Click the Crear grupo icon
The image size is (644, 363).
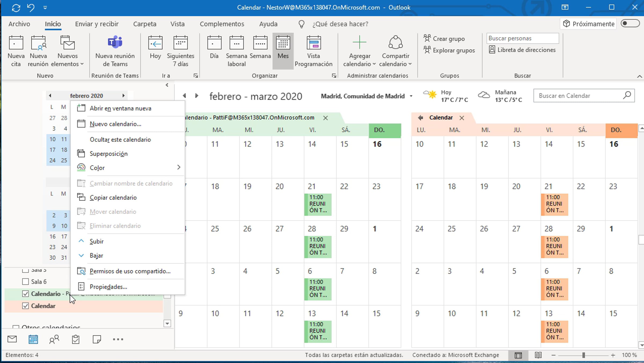[x=427, y=38]
